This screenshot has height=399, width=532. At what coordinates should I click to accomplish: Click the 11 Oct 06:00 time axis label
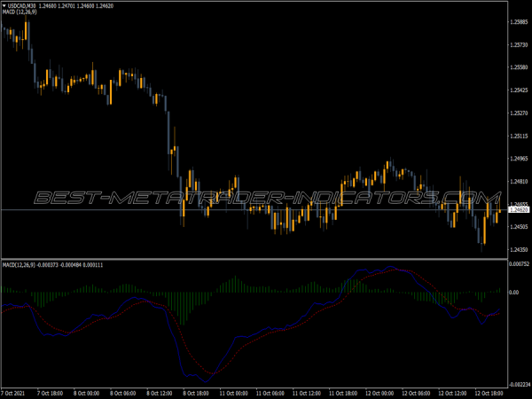coord(270,393)
